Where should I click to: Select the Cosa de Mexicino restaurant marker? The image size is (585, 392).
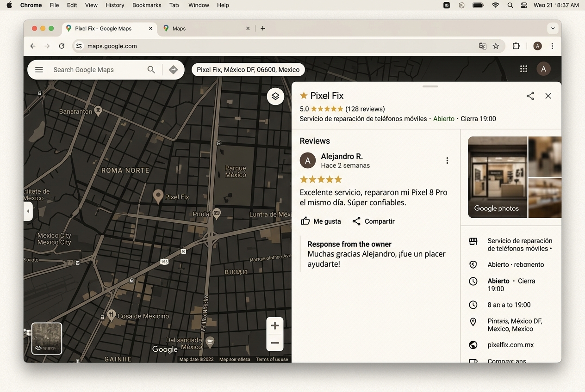[x=111, y=315]
